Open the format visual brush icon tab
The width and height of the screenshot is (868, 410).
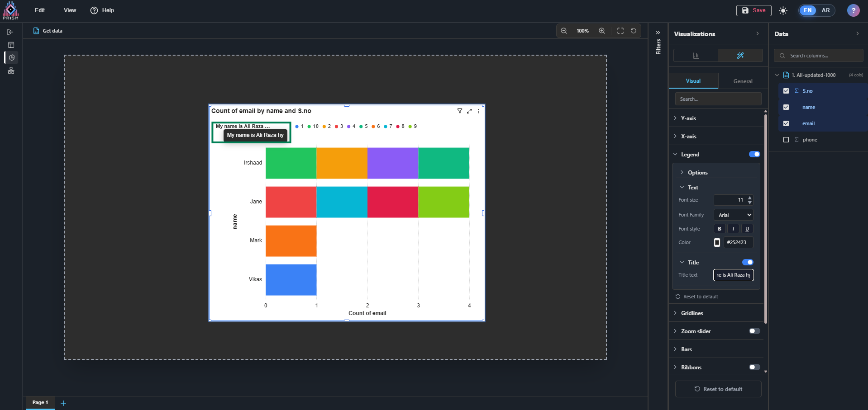pyautogui.click(x=740, y=56)
